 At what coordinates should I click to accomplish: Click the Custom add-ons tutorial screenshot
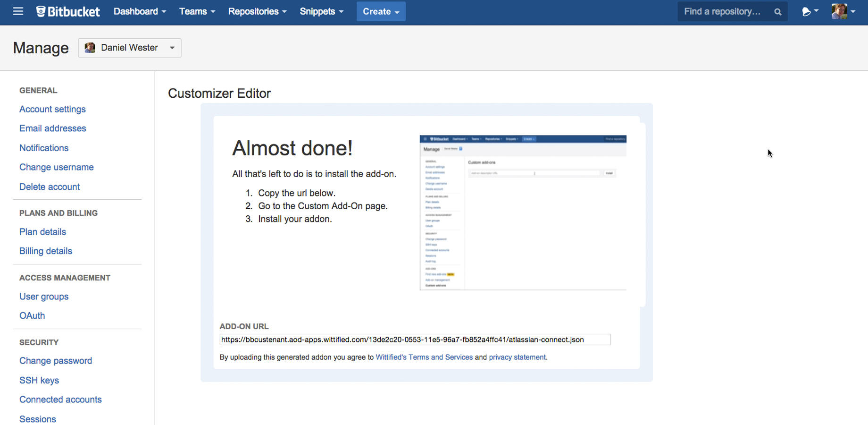[523, 212]
